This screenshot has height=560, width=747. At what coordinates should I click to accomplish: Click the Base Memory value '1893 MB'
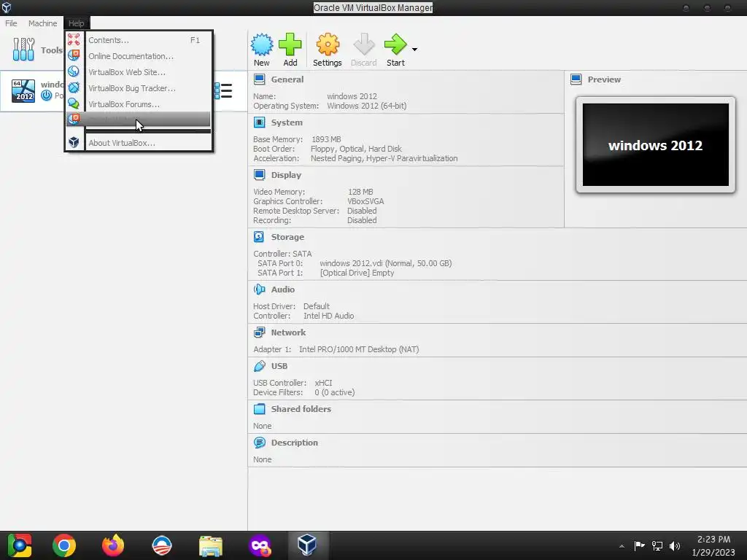pyautogui.click(x=326, y=139)
